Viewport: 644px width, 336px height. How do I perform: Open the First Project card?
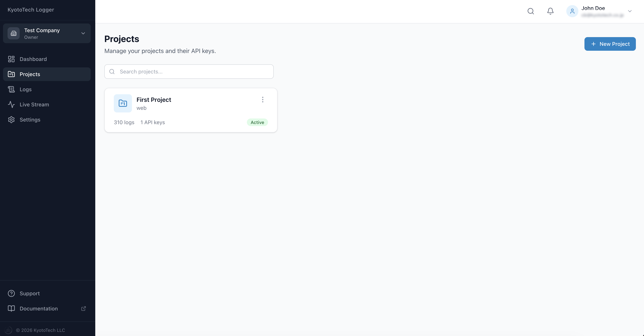click(191, 110)
